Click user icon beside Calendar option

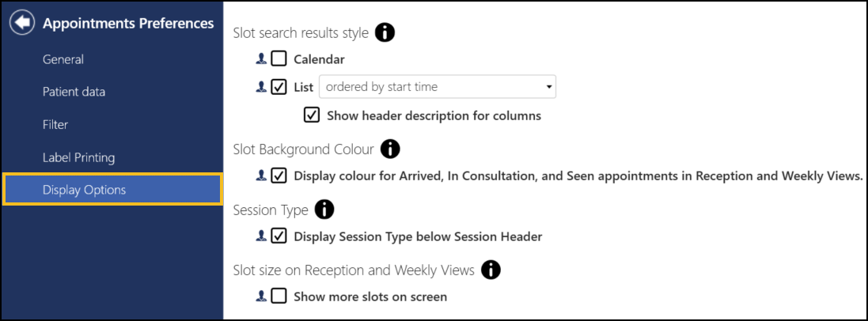261,59
